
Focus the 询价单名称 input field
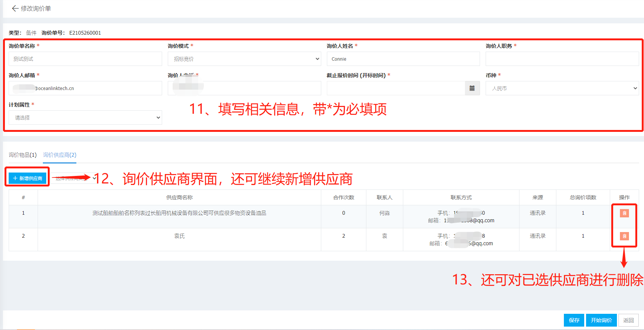(85, 59)
